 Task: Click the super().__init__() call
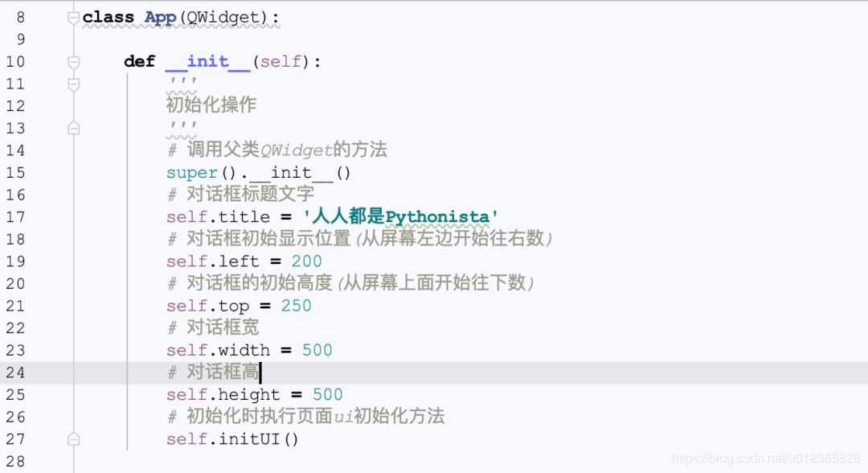click(x=258, y=173)
